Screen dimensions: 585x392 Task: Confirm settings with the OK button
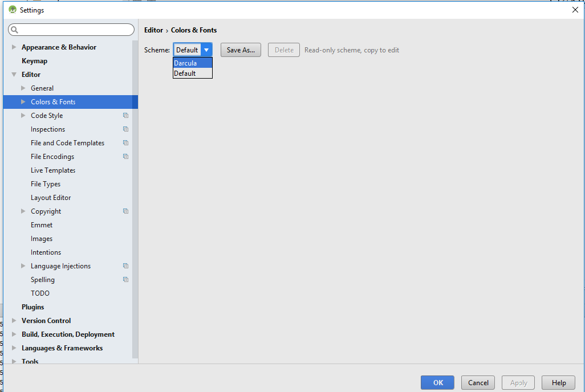click(438, 383)
